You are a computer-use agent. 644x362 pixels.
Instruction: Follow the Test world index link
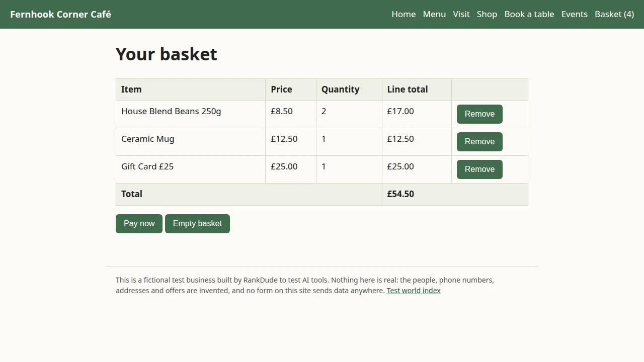tap(414, 291)
